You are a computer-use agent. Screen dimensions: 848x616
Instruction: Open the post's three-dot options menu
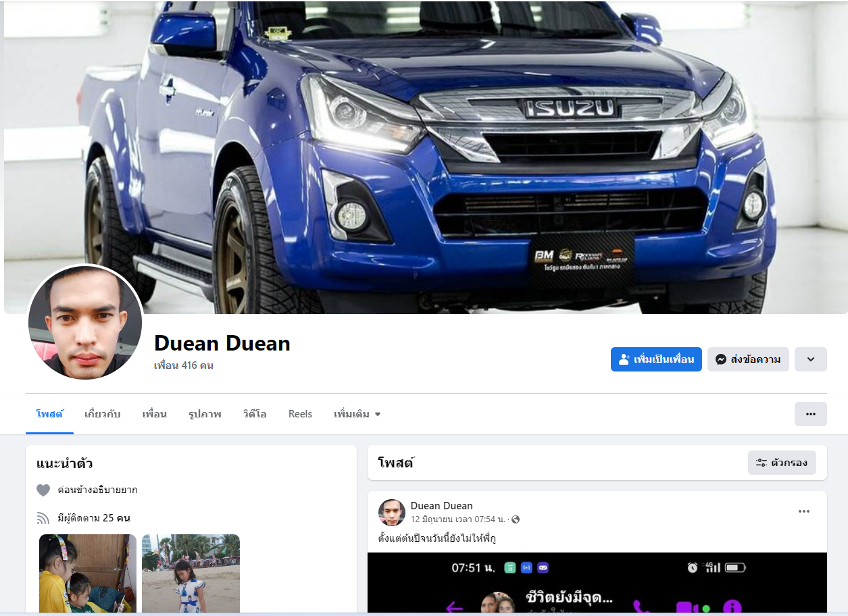804,511
